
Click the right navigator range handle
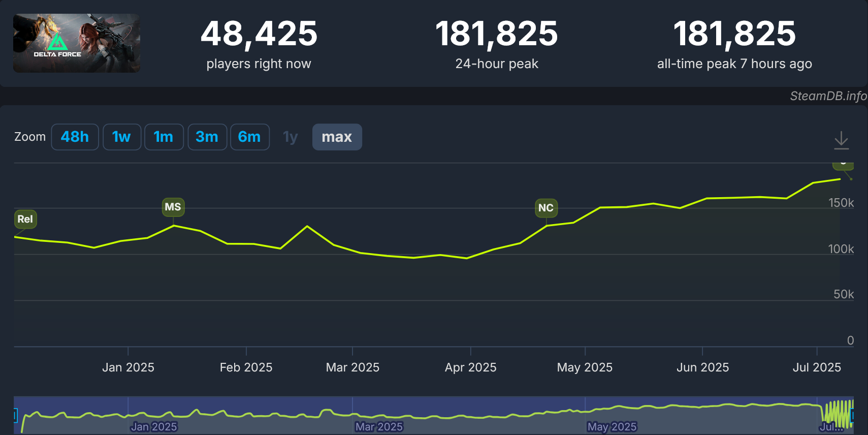point(852,415)
